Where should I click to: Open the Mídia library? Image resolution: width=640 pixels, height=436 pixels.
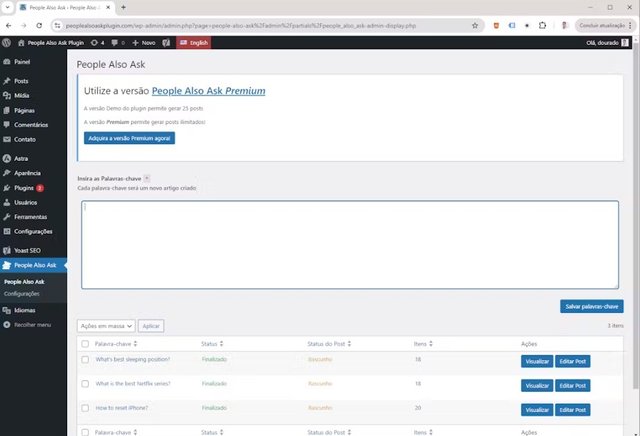(22, 96)
